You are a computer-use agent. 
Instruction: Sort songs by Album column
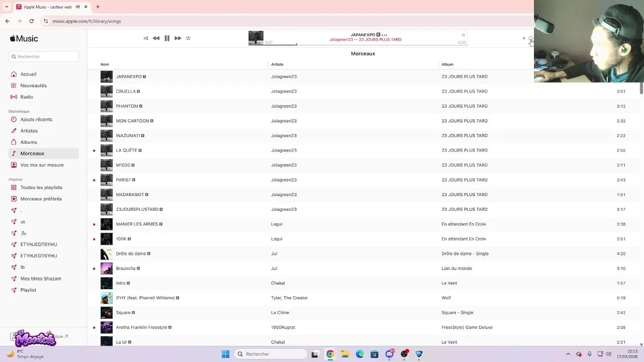click(447, 64)
